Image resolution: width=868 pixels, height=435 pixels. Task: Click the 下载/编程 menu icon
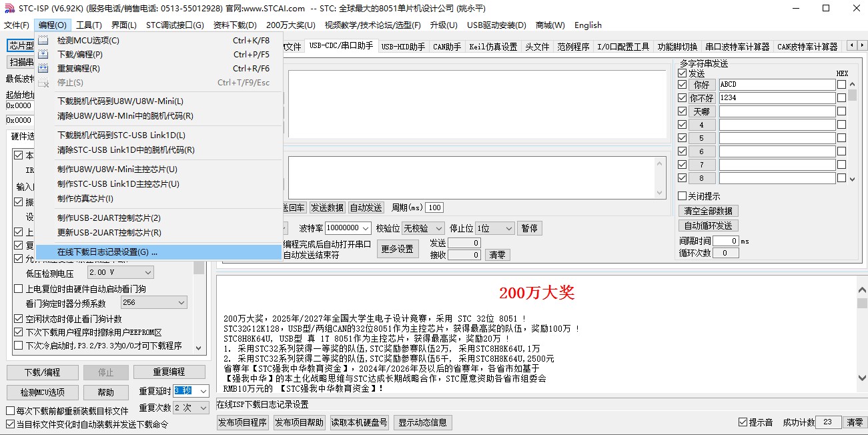[43, 54]
